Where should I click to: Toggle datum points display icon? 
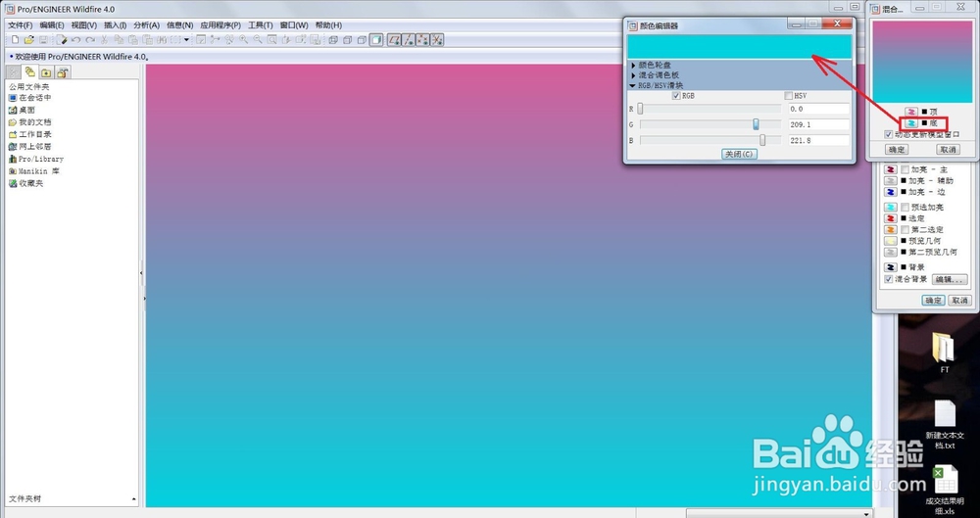pyautogui.click(x=422, y=40)
